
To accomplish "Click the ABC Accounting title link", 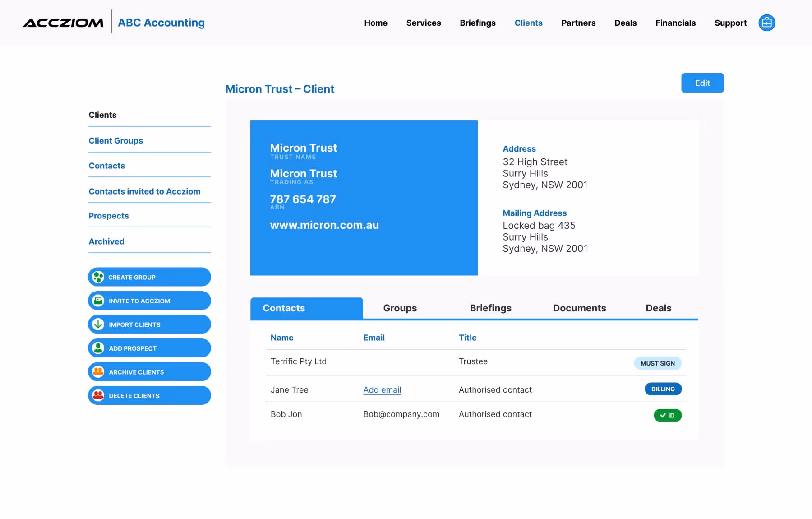I will point(161,23).
